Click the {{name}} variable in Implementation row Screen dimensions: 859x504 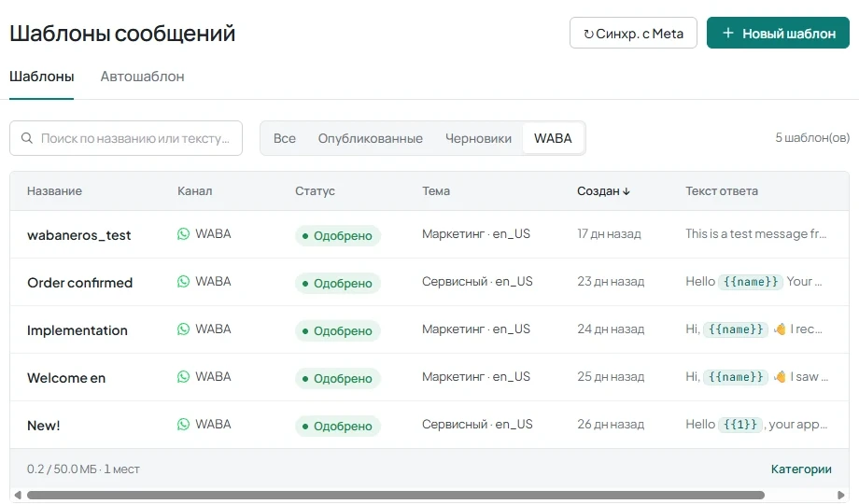pyautogui.click(x=736, y=329)
